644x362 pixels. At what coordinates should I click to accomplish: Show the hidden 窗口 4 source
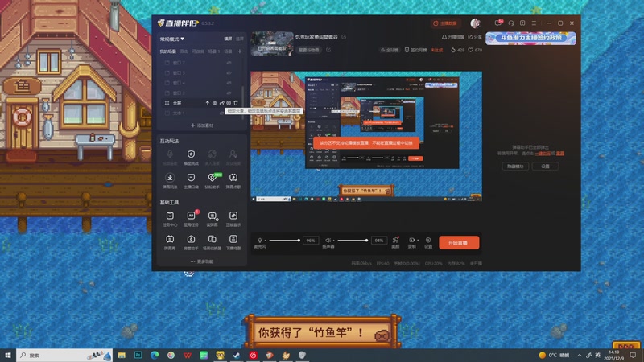(229, 83)
